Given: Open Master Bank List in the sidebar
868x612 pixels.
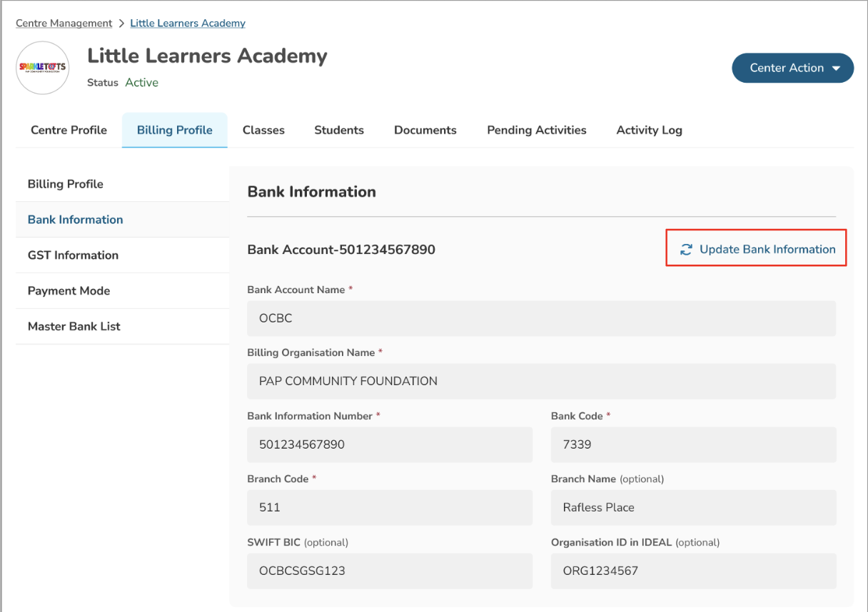Looking at the screenshot, I should (74, 327).
